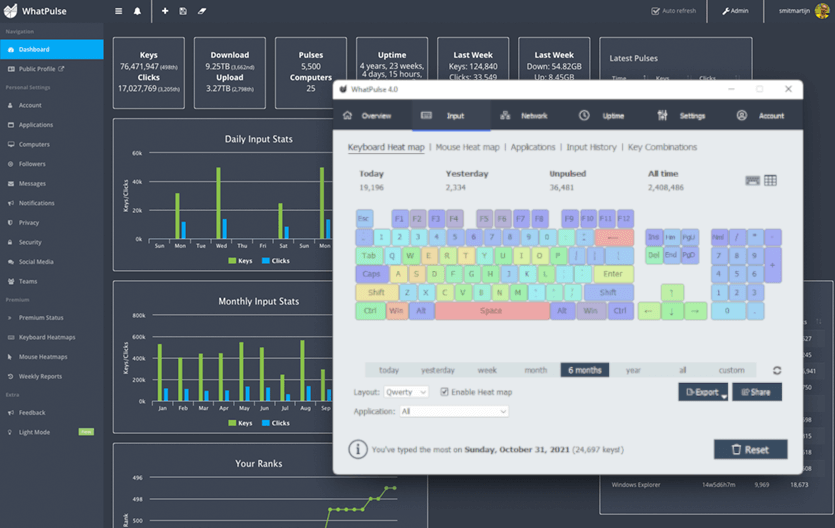The width and height of the screenshot is (835, 528).
Task: Click the eraser icon in top toolbar
Action: coord(202,11)
